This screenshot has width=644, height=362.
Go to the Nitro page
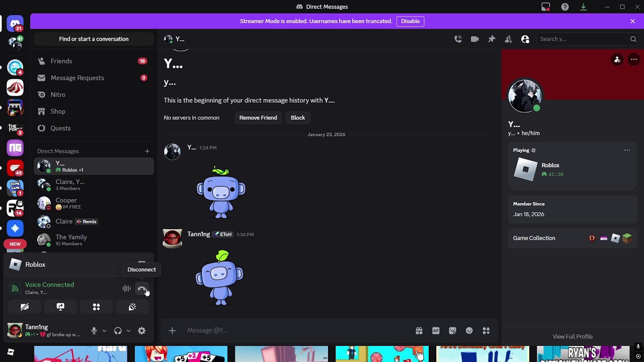[x=94, y=95]
